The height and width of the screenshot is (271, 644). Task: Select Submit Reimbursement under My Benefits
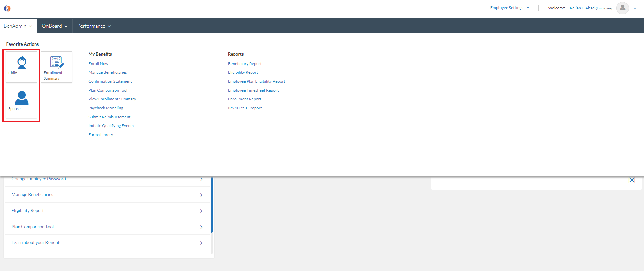(x=109, y=117)
